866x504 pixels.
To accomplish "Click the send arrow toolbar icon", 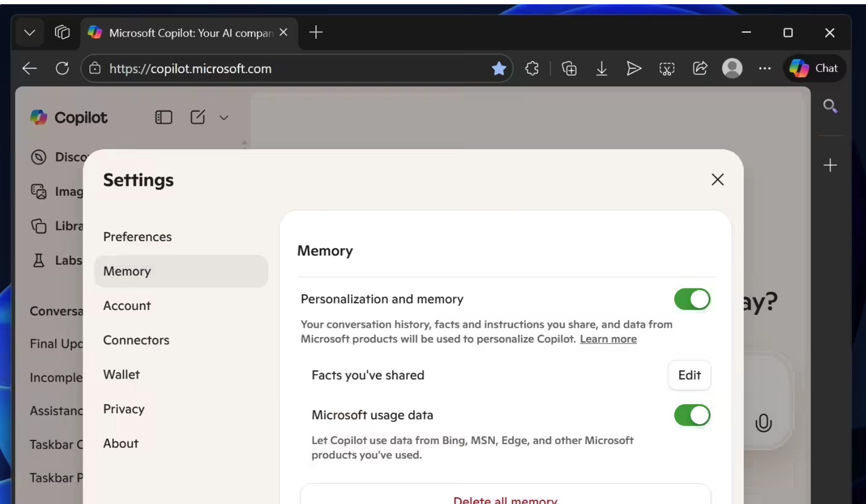I will pyautogui.click(x=634, y=68).
